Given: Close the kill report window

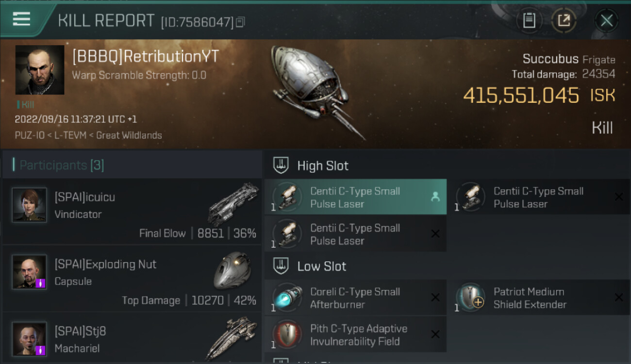Looking at the screenshot, I should coord(607,20).
